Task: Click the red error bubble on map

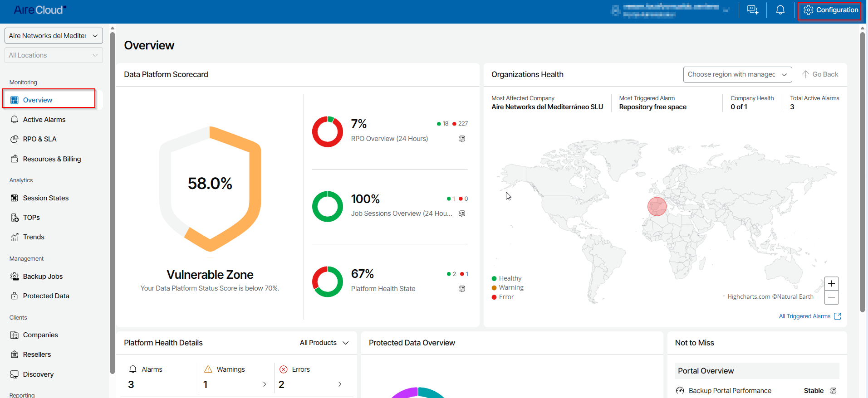Action: pos(657,207)
